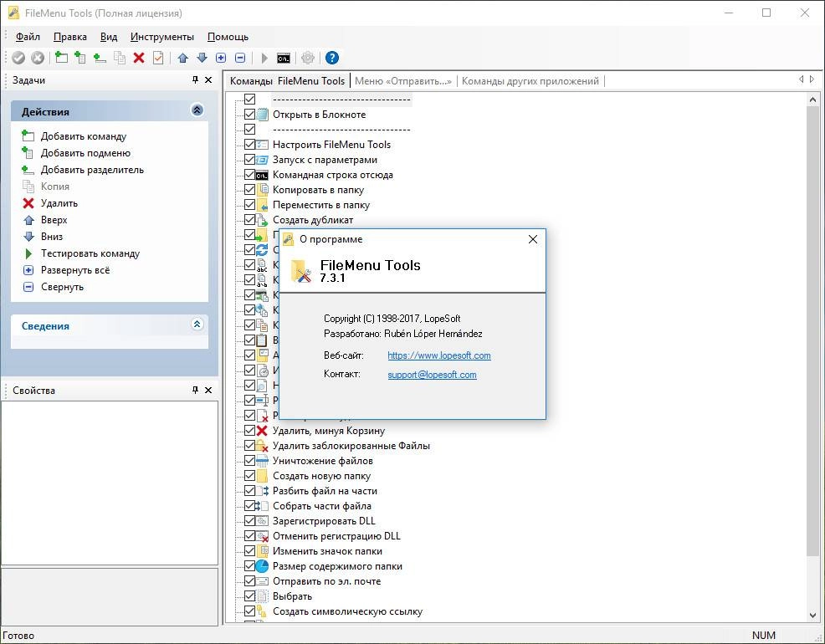This screenshot has width=825, height=644.
Task: Open the https://www.lopesoft.com link
Action: point(439,355)
